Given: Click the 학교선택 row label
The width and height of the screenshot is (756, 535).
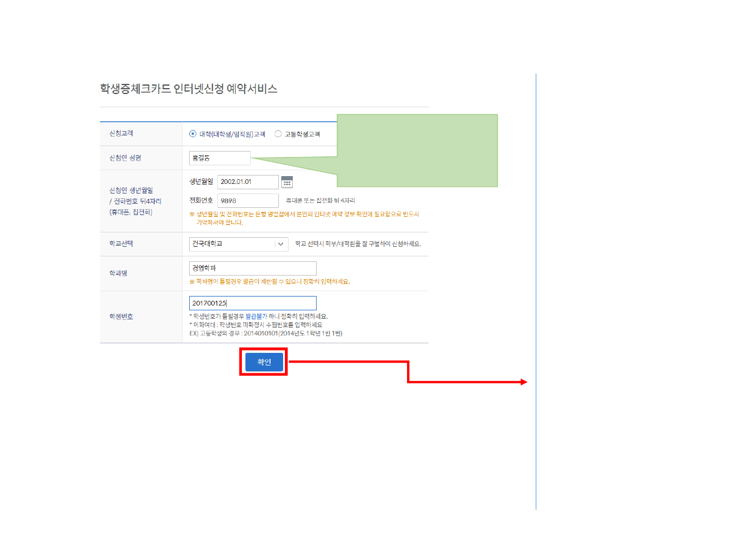Looking at the screenshot, I should 121,244.
